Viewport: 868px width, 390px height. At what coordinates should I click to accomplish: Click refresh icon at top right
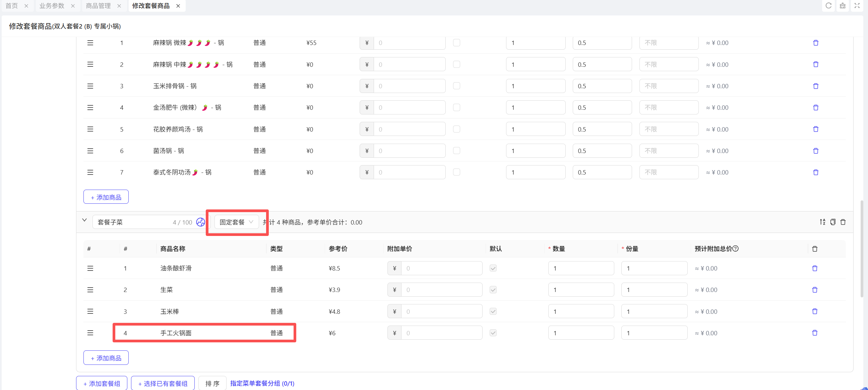tap(828, 6)
